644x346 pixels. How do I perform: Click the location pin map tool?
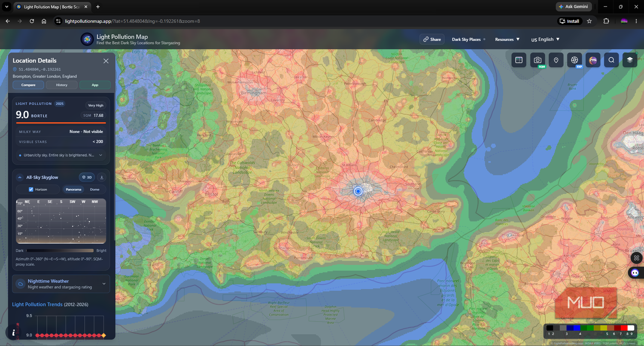[556, 60]
